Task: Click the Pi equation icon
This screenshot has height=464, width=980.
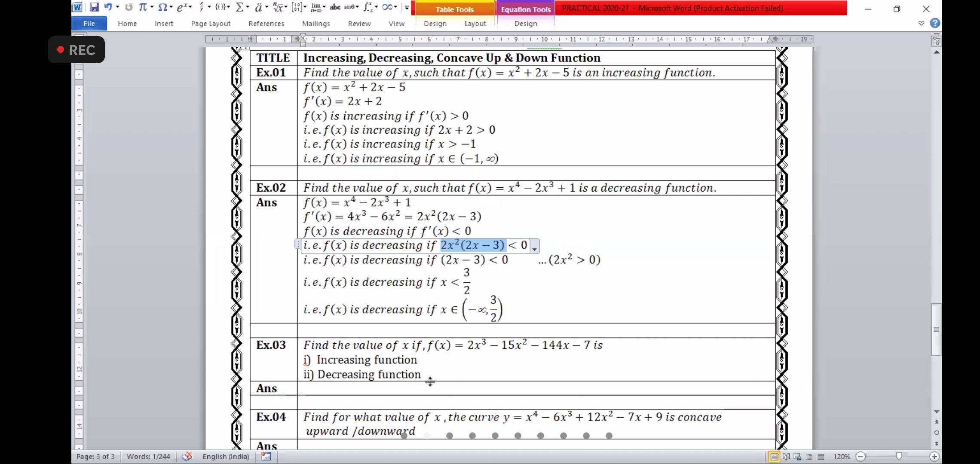Action: pos(143,7)
